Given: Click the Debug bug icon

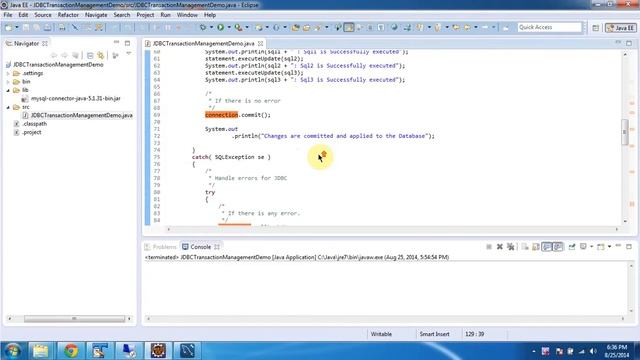Looking at the screenshot, I should pos(202,27).
